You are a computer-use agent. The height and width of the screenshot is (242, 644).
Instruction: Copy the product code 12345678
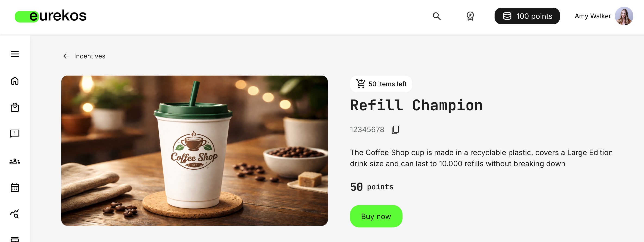point(395,130)
